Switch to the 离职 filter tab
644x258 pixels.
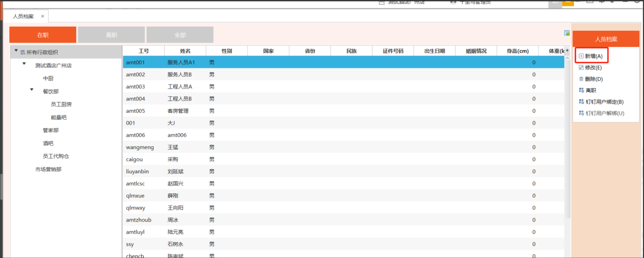[111, 35]
